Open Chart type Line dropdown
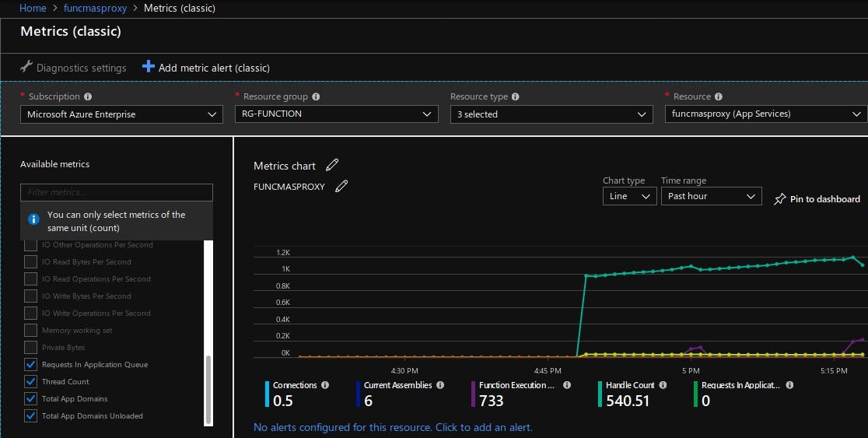This screenshot has height=438, width=868. (629, 196)
